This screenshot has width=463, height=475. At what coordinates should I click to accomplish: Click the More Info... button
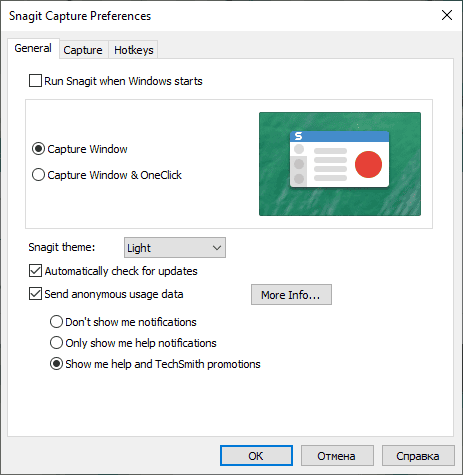(291, 295)
